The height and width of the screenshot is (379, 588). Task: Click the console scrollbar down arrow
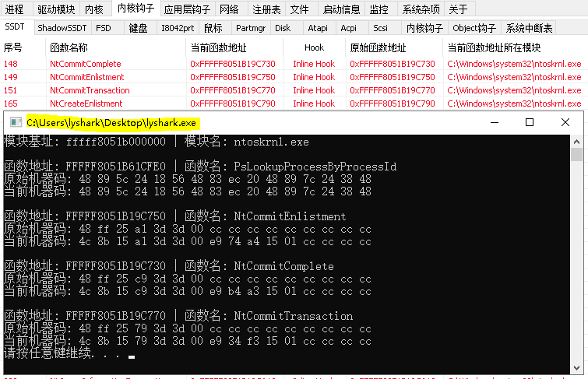tap(576, 368)
